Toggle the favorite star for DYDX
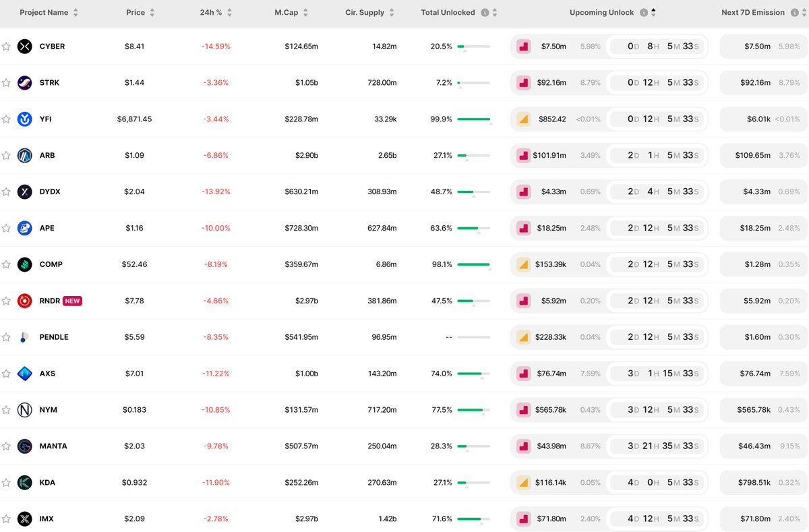809x532 pixels. 6,192
